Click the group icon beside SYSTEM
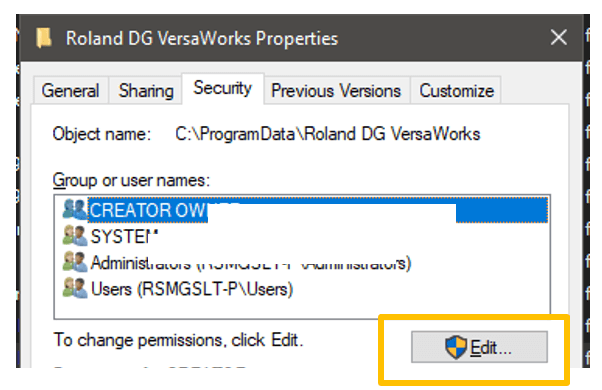The height and width of the screenshot is (390, 602). point(75,236)
